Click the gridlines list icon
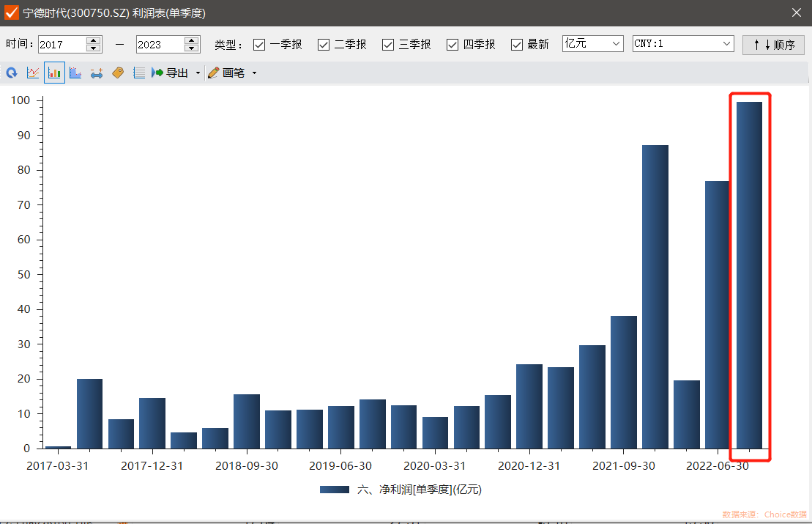 point(139,73)
